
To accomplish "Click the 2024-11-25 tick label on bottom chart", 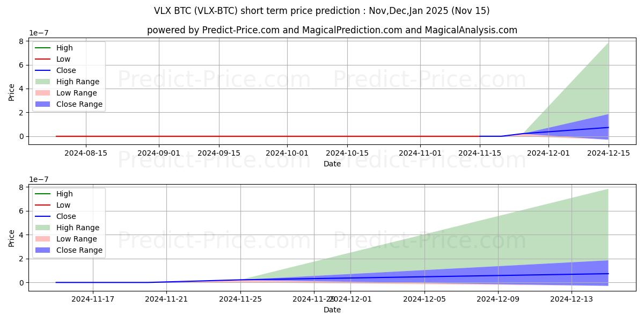I will point(240,299).
